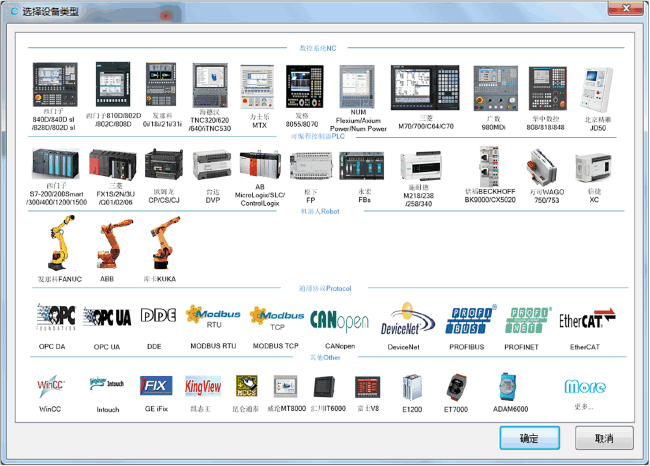The image size is (650, 466).
Task: Click the 取消 cancel button
Action: click(603, 438)
